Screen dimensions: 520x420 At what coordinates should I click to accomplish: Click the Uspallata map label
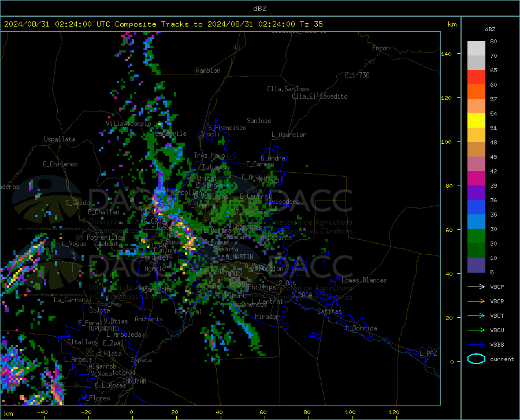60,139
